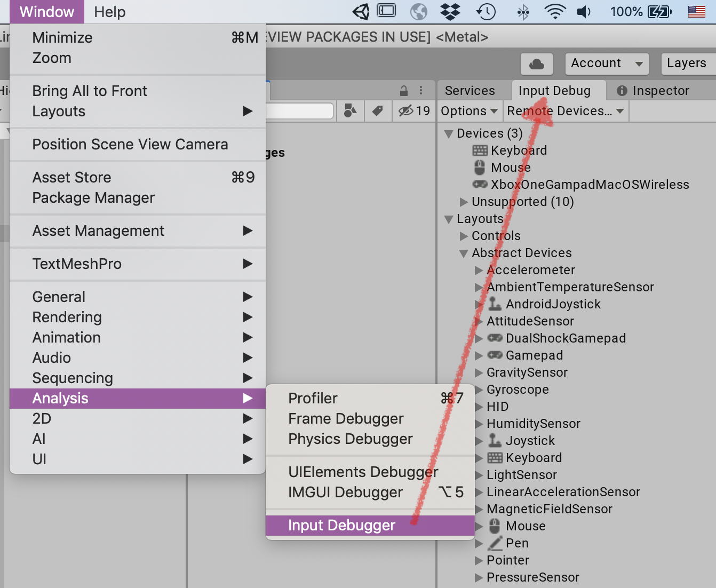Image resolution: width=716 pixels, height=588 pixels.
Task: Click the padlock to lock the panel
Action: pyautogui.click(x=403, y=90)
